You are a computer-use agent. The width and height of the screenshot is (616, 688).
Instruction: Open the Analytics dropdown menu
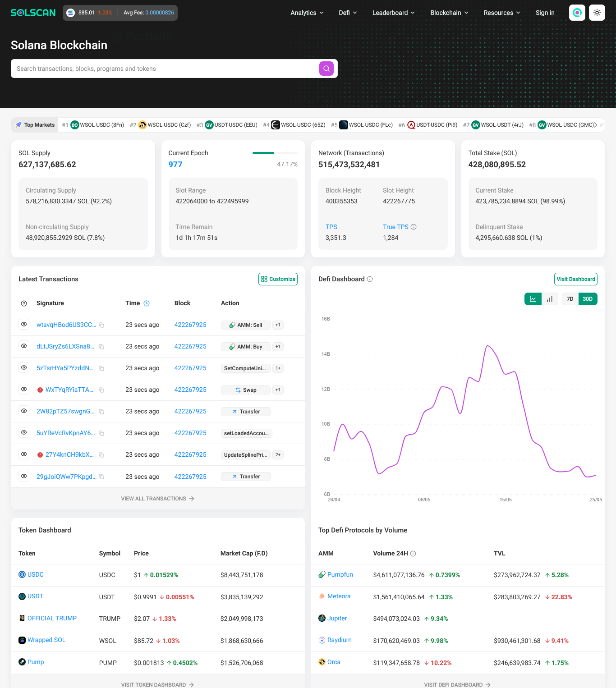coord(307,13)
